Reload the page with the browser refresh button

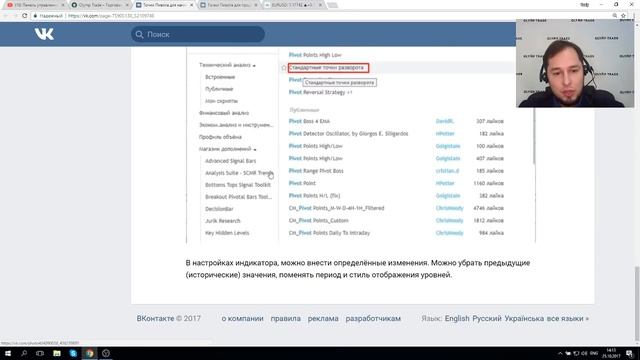(x=24, y=16)
